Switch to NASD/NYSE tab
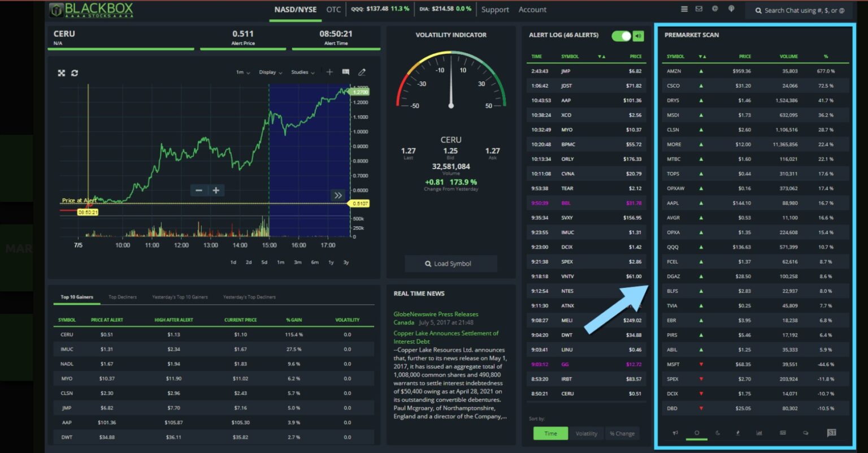Viewport: 868px width, 453px height. [x=296, y=10]
